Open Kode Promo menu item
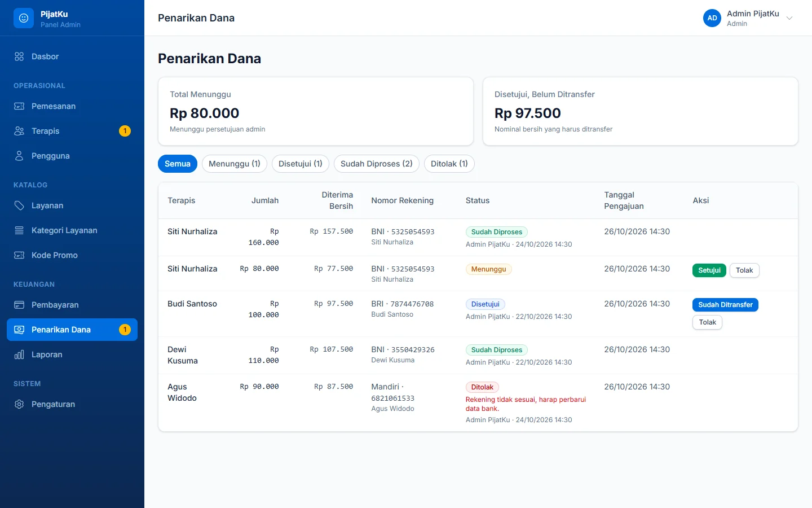This screenshot has width=812, height=508. coord(72,255)
